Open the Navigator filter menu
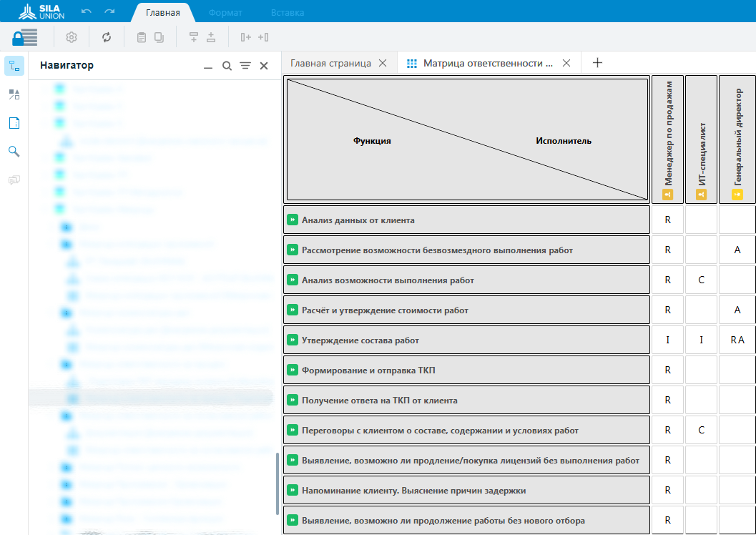Screen dimensions: 756x535 click(x=245, y=66)
